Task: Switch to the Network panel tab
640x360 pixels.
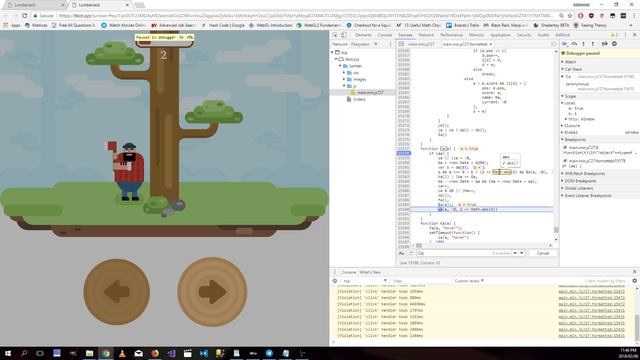Action: 426,35
